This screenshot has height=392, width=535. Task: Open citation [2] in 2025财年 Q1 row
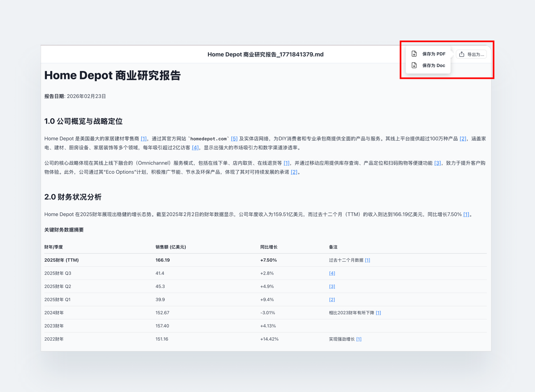(x=332, y=300)
